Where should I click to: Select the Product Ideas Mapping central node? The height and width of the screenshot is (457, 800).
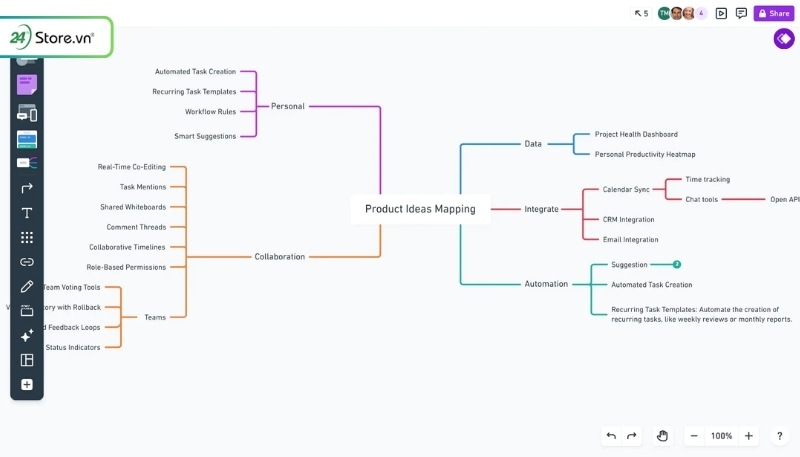tap(420, 209)
